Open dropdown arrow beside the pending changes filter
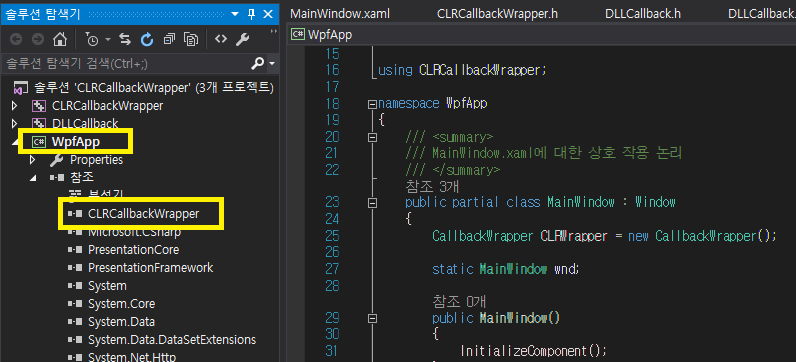The image size is (796, 362). coord(108,39)
